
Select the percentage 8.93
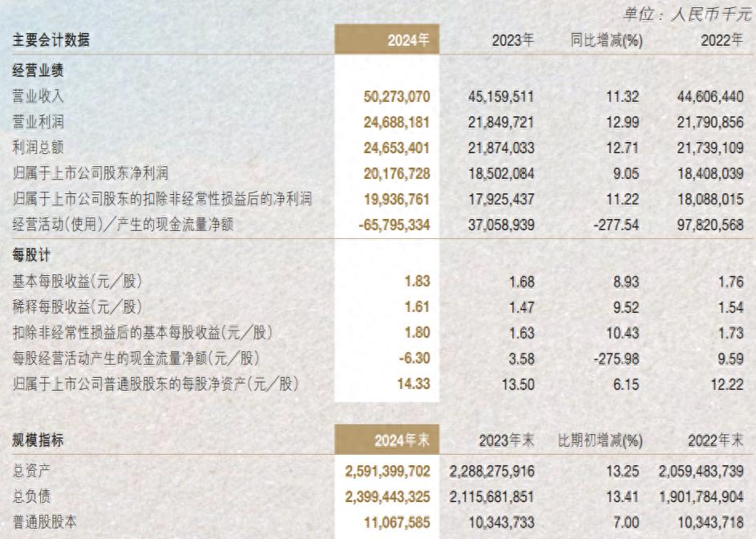[x=626, y=282]
